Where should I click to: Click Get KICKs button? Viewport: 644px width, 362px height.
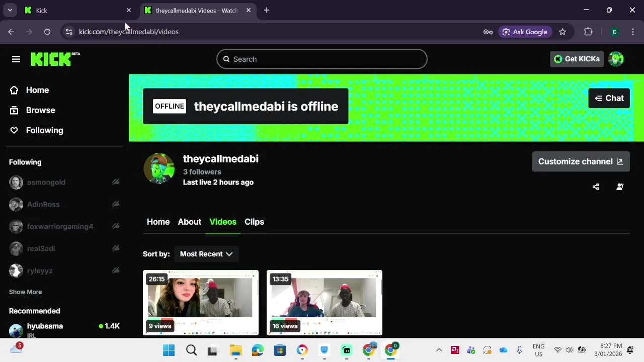577,59
